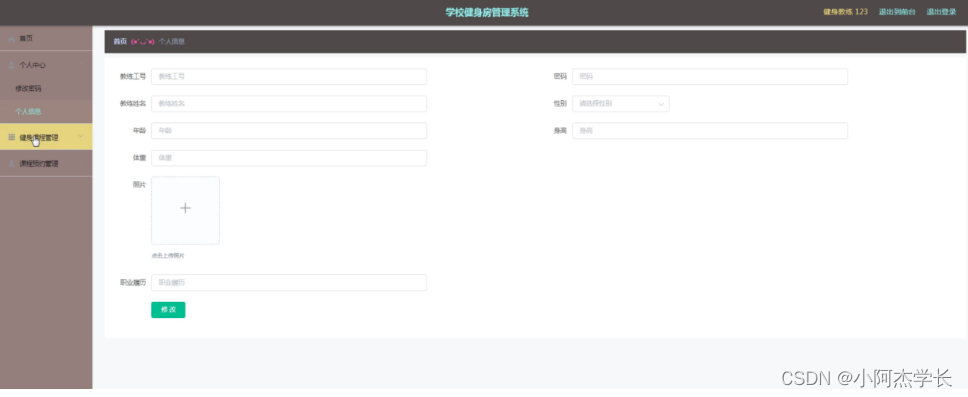Expand the 健身课程管理 submenu chevron

tap(81, 137)
